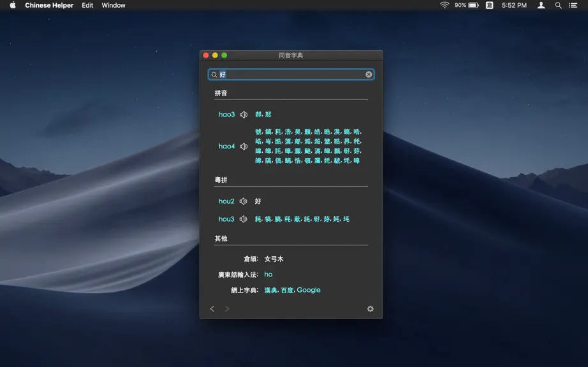Go forward with the right arrow
Screen dimensions: 588x367
pos(227,308)
